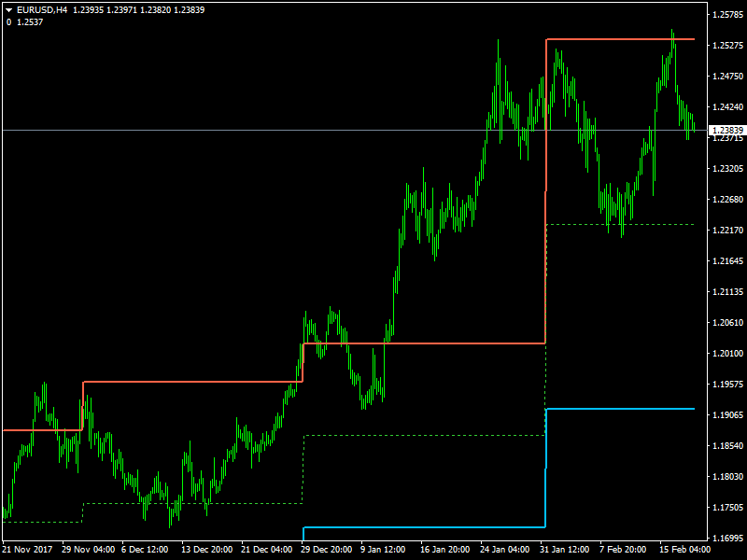Click the 1.22170 price axis label
Screen dimensions: 747x560
pyautogui.click(x=726, y=231)
